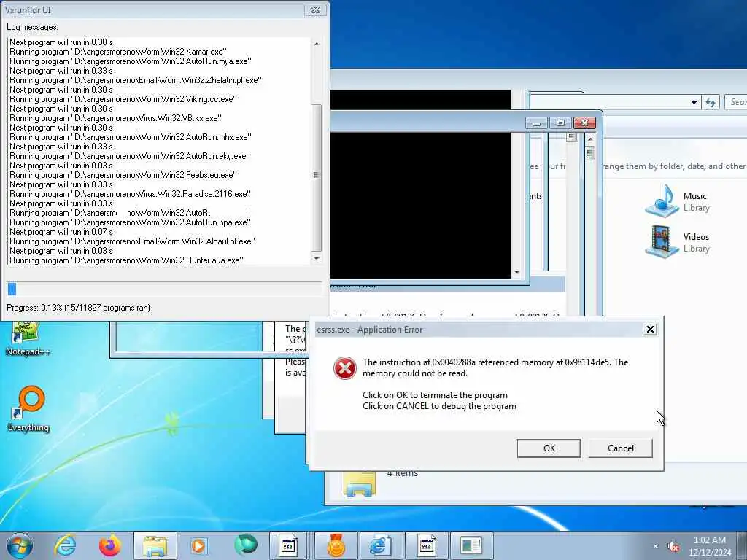Open the Music library in Explorer
The height and width of the screenshot is (560, 747).
(x=678, y=201)
